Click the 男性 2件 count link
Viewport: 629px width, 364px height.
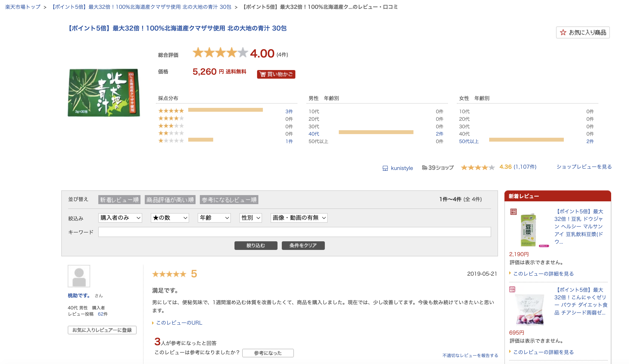[x=439, y=134]
